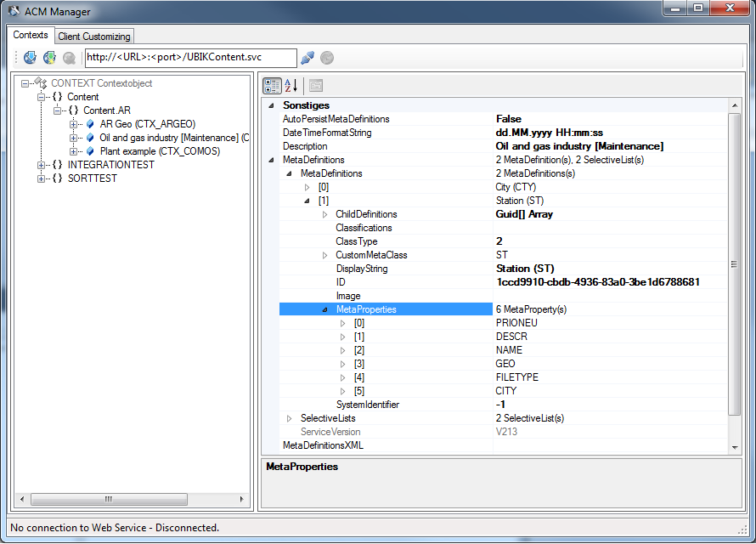The height and width of the screenshot is (544, 756).
Task: Expand the SelectiveLists property
Action: pyautogui.click(x=289, y=418)
